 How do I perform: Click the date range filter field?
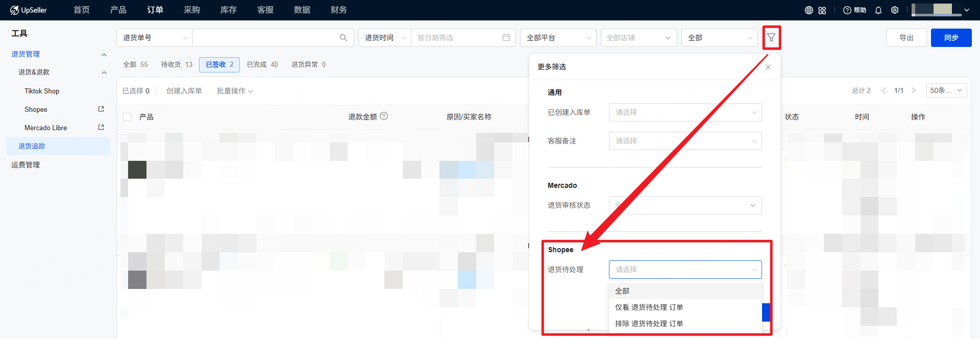point(462,38)
